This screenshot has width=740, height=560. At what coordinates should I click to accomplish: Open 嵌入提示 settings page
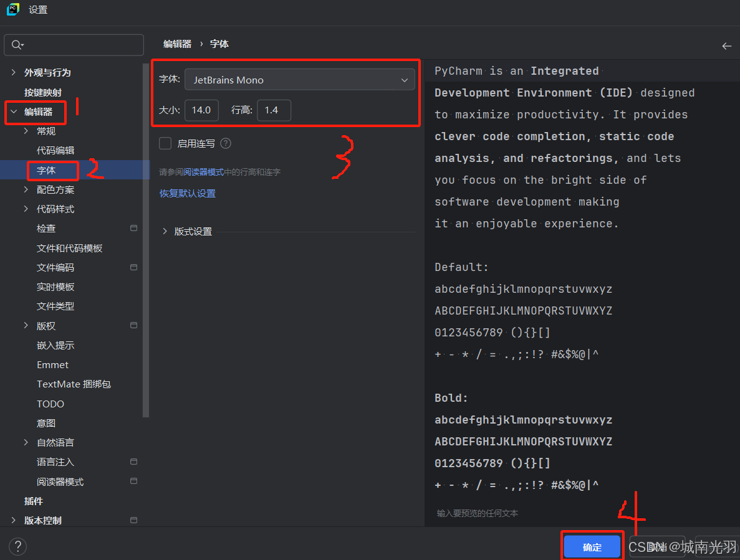(x=55, y=345)
